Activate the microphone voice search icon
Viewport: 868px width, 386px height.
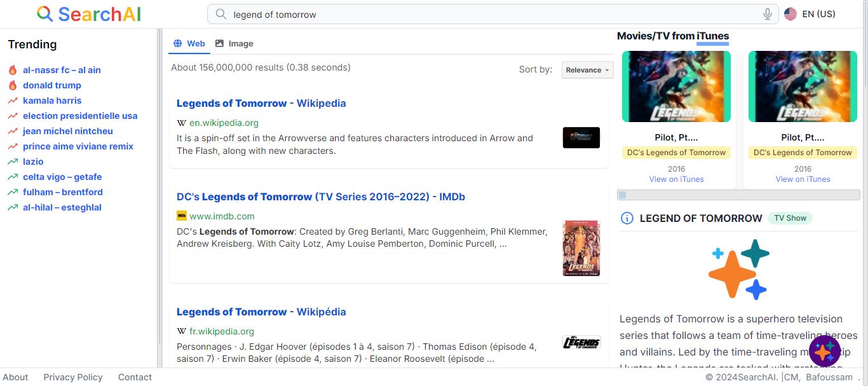pyautogui.click(x=768, y=14)
